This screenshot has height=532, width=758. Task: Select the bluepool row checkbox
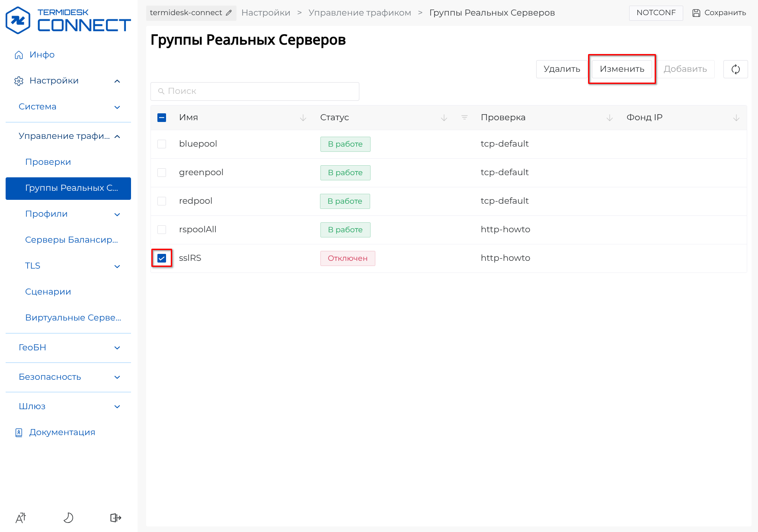point(162,144)
